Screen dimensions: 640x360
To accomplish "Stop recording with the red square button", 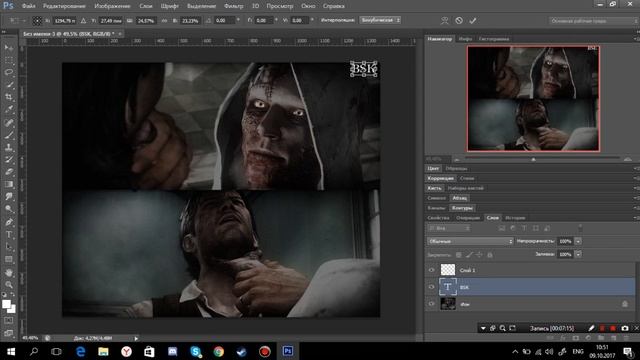I will [613, 328].
